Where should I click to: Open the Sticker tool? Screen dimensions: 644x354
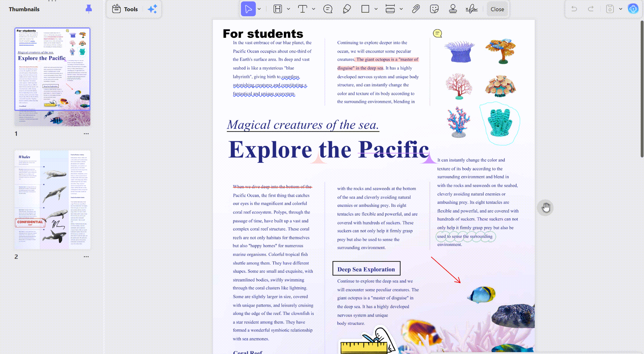434,9
